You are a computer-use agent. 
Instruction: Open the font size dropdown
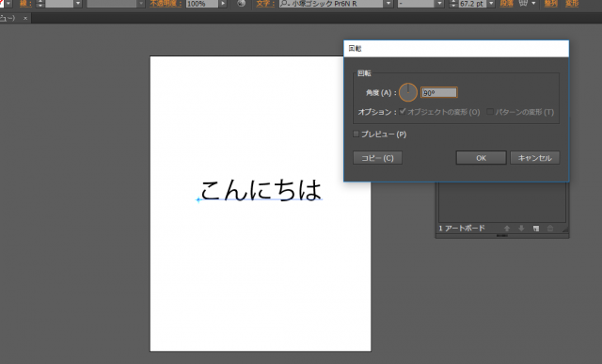[491, 4]
